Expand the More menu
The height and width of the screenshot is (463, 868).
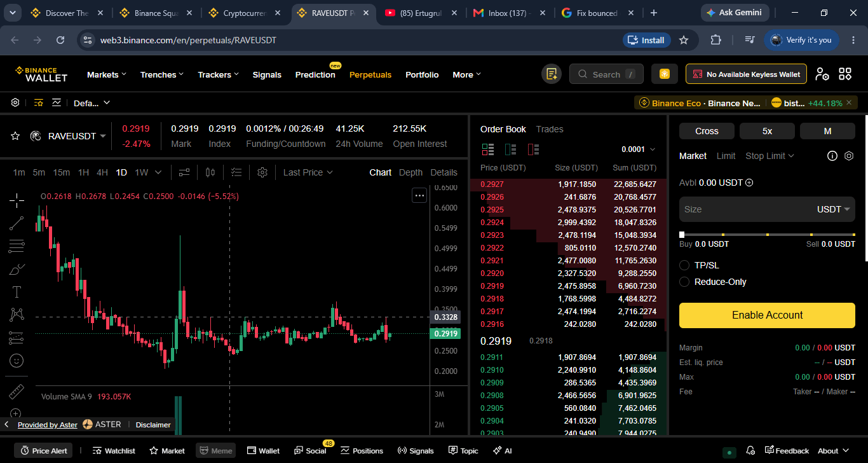click(x=467, y=74)
